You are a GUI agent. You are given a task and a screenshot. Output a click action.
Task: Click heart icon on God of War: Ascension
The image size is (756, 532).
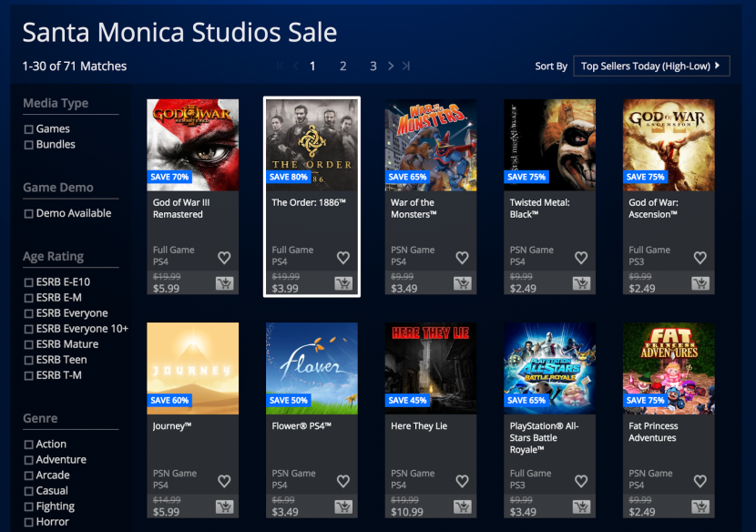[700, 258]
